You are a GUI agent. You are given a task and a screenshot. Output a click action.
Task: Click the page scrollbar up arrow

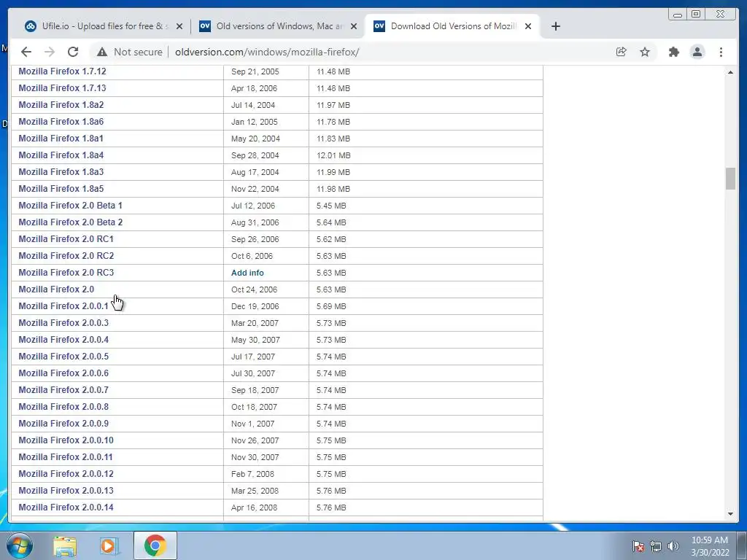click(730, 72)
